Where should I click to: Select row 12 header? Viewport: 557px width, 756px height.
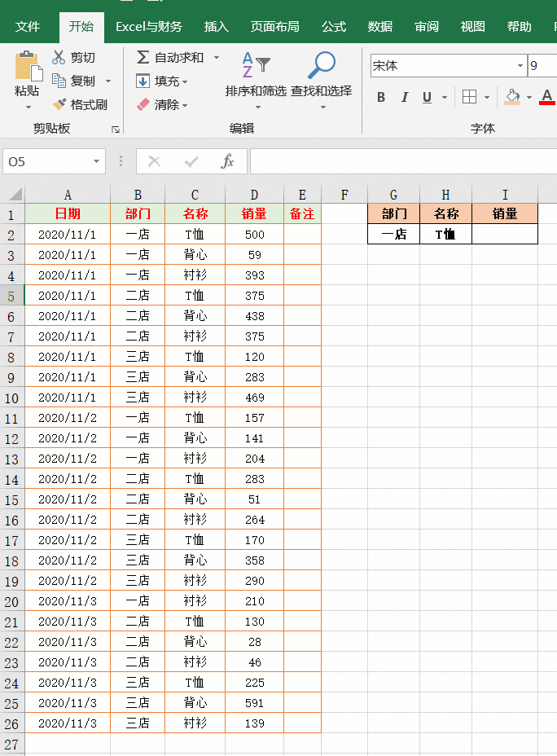11,439
